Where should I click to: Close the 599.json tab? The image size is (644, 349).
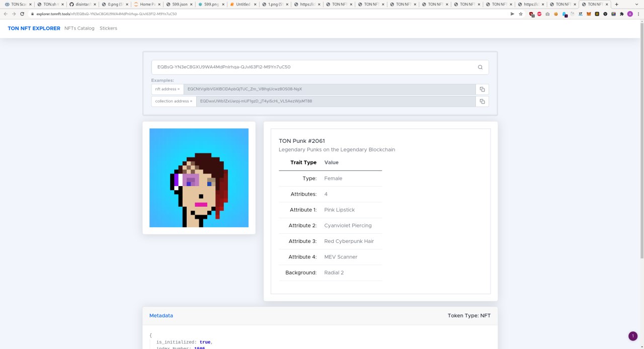coord(191,4)
